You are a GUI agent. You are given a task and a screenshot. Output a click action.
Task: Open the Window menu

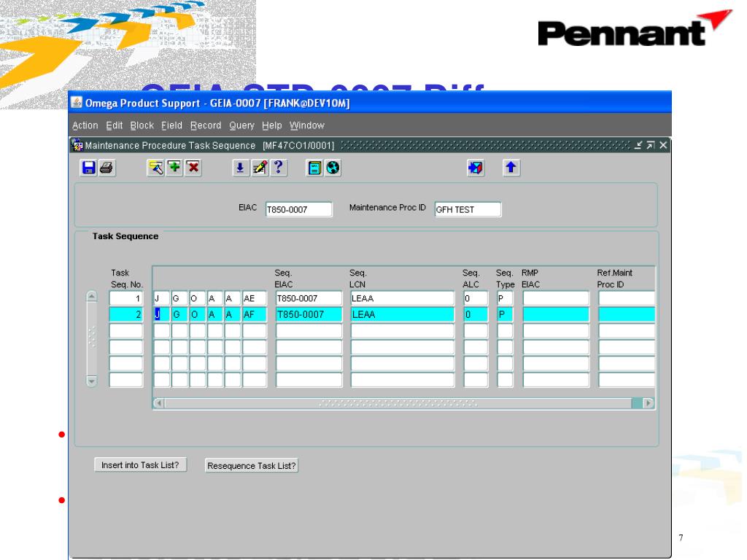pos(307,125)
